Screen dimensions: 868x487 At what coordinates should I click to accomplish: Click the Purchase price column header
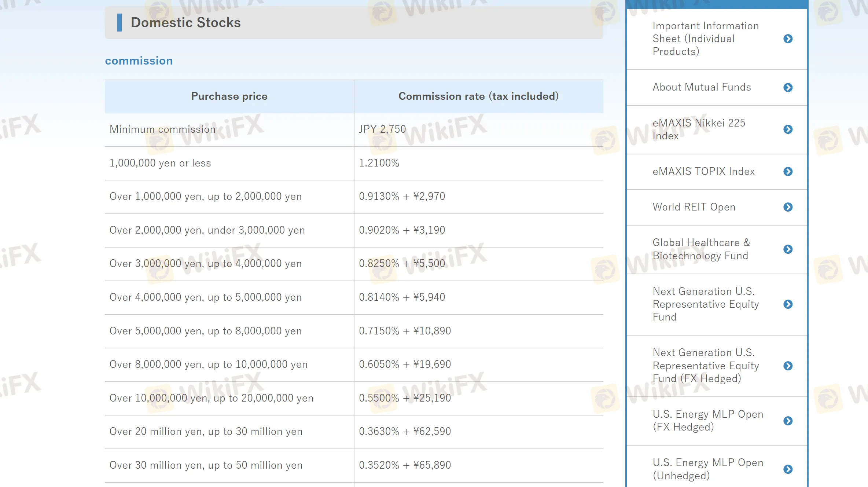click(229, 96)
